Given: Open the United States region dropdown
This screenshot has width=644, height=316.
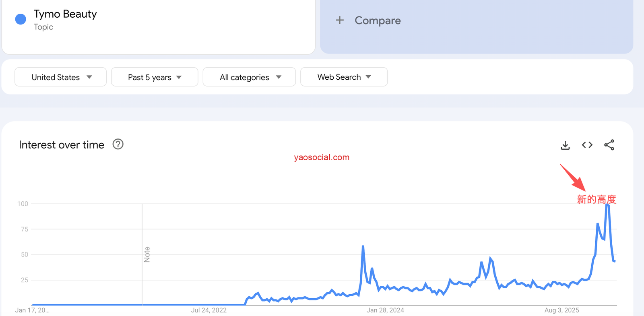Looking at the screenshot, I should (61, 77).
